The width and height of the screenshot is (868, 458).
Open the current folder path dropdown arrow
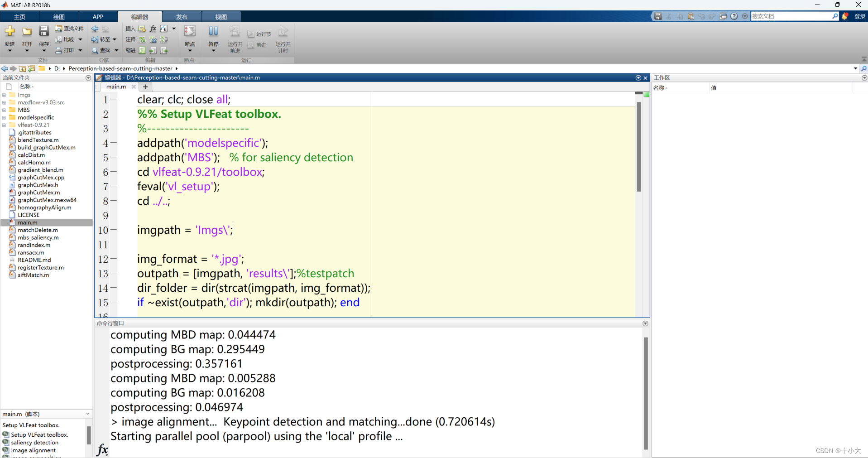[x=855, y=68]
